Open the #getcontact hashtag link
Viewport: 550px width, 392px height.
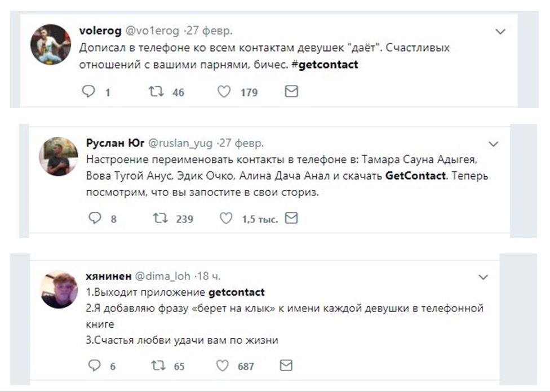tap(325, 65)
